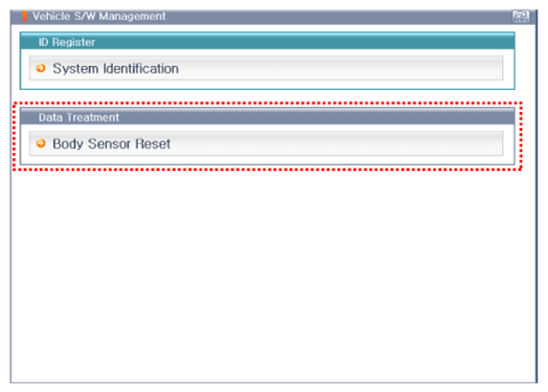Select the ID Register section header
This screenshot has height=392, width=548.
[x=268, y=41]
